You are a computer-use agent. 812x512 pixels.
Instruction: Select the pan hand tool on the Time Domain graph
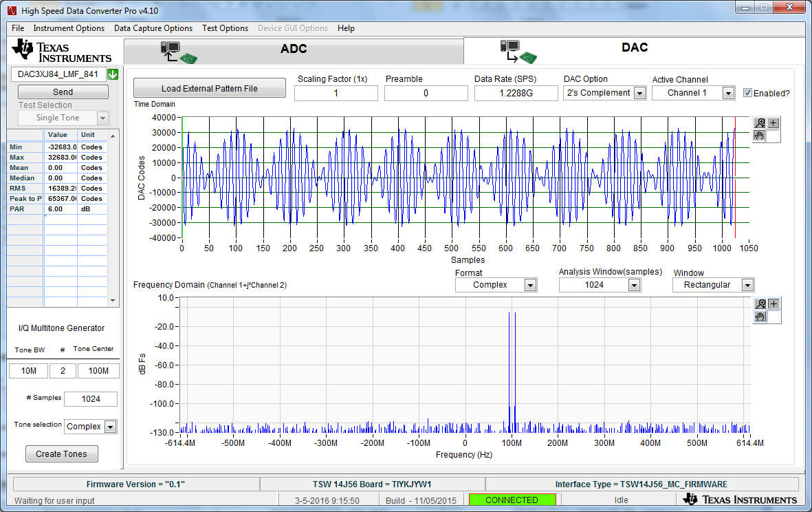(760, 136)
